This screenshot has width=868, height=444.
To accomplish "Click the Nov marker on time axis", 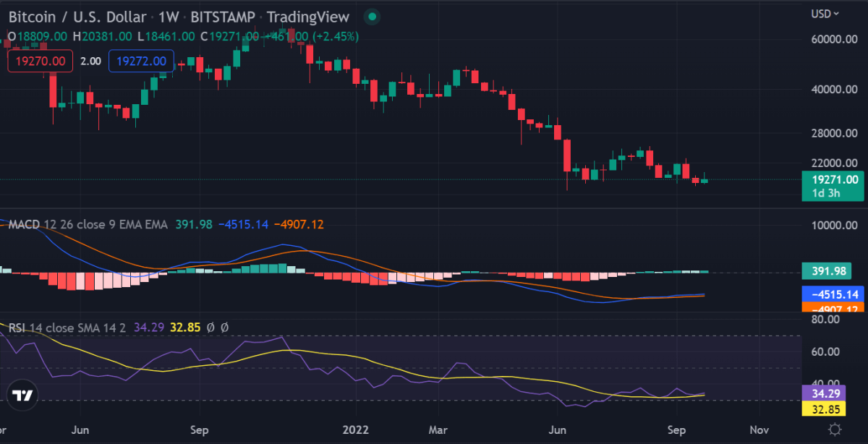I will coord(759,429).
